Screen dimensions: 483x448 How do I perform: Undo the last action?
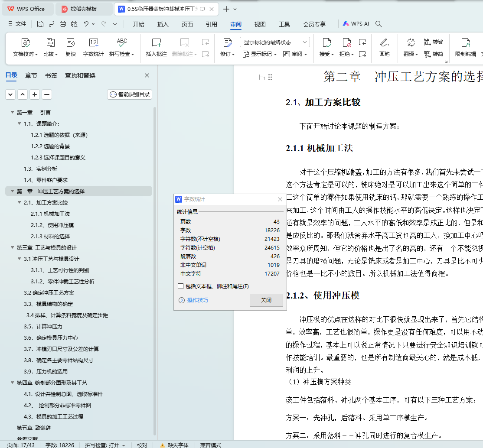click(86, 24)
